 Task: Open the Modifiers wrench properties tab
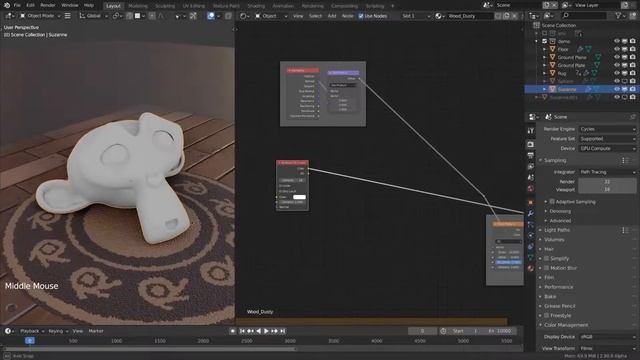tap(530, 213)
